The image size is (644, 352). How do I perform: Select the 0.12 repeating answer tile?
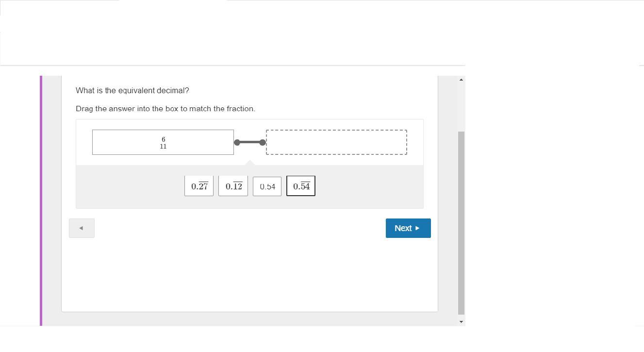[x=233, y=186]
